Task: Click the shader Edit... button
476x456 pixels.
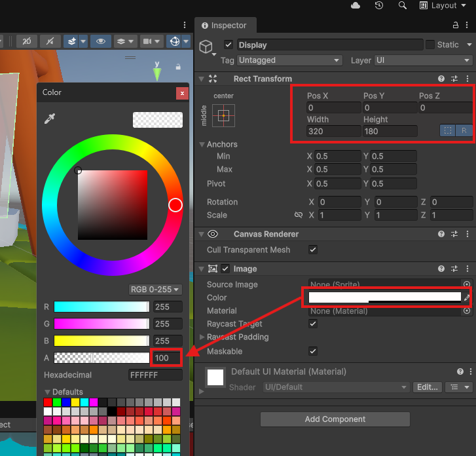Action: 428,387
